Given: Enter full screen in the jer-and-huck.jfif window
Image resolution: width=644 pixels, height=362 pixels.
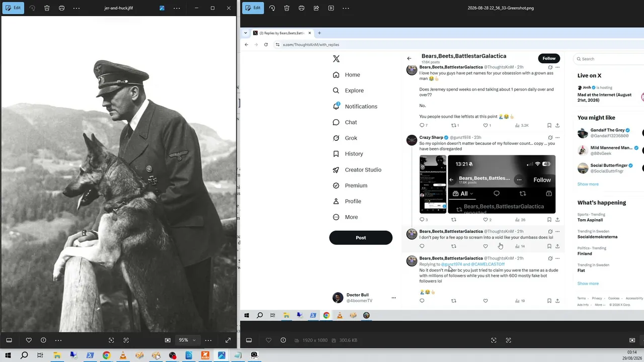Looking at the screenshot, I should coord(228,340).
